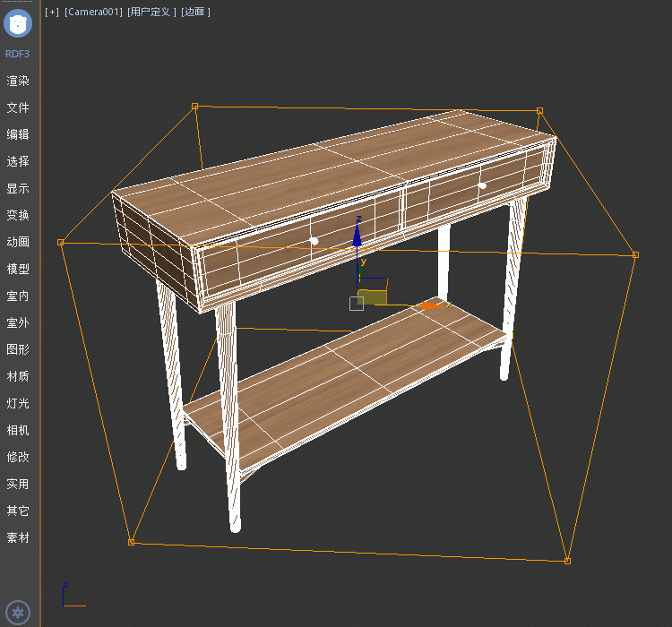This screenshot has height=627, width=672.
Task: Click the orange X-axis arrow of the gizmo
Action: point(433,305)
